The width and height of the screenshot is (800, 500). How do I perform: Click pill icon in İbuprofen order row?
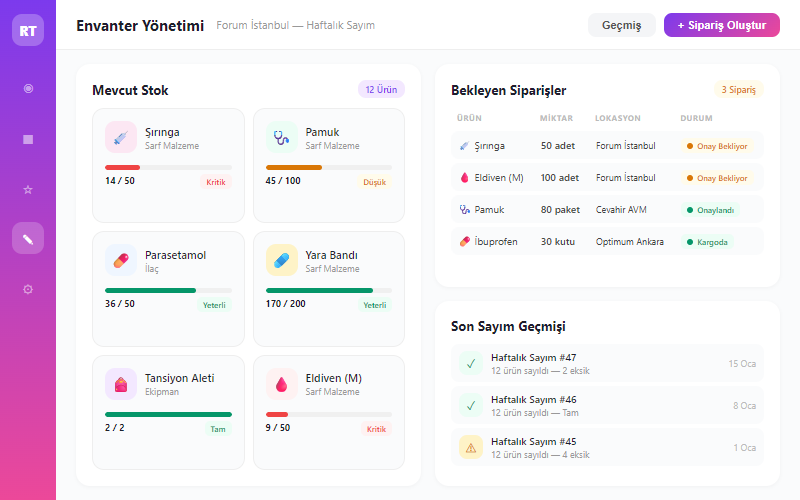[x=464, y=242]
